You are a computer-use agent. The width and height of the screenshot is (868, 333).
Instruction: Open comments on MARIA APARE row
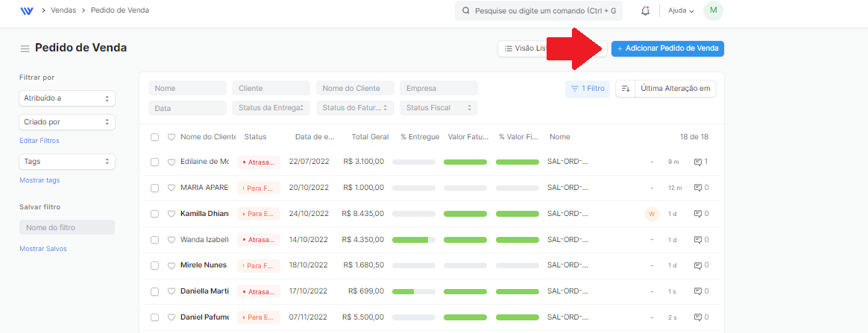(701, 188)
